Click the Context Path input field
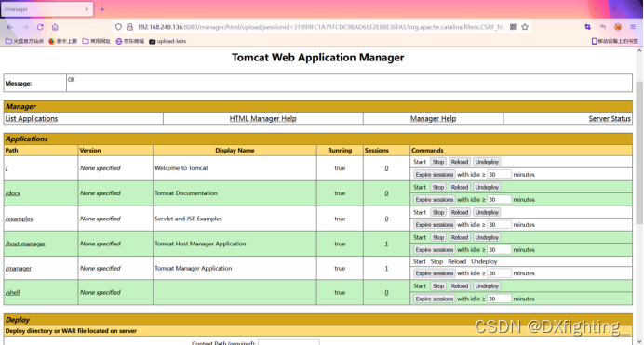Image resolution: width=644 pixels, height=345 pixels. pos(288,342)
